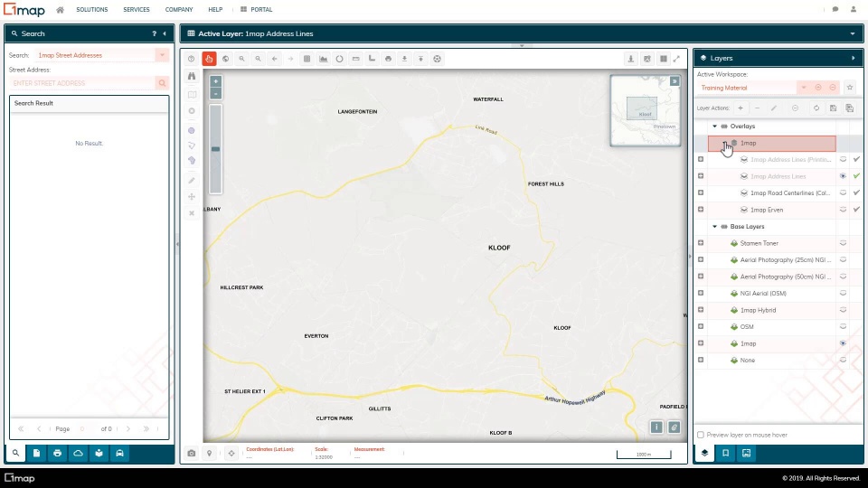Click the PORTAL link
The height and width of the screenshot is (488, 868).
tap(260, 10)
